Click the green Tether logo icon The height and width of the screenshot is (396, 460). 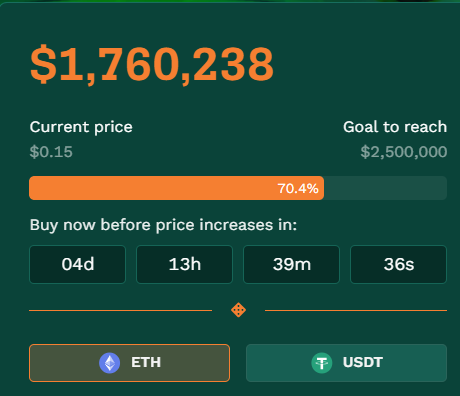322,363
